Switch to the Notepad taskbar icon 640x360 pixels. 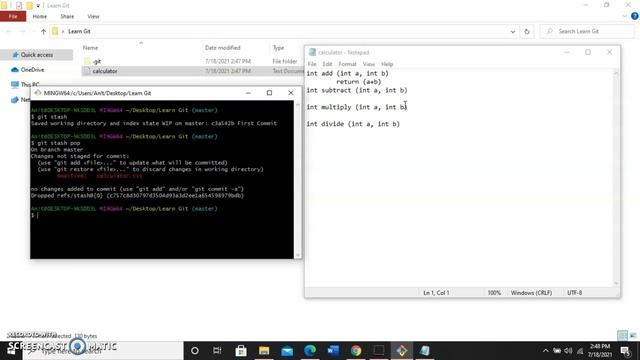click(424, 351)
